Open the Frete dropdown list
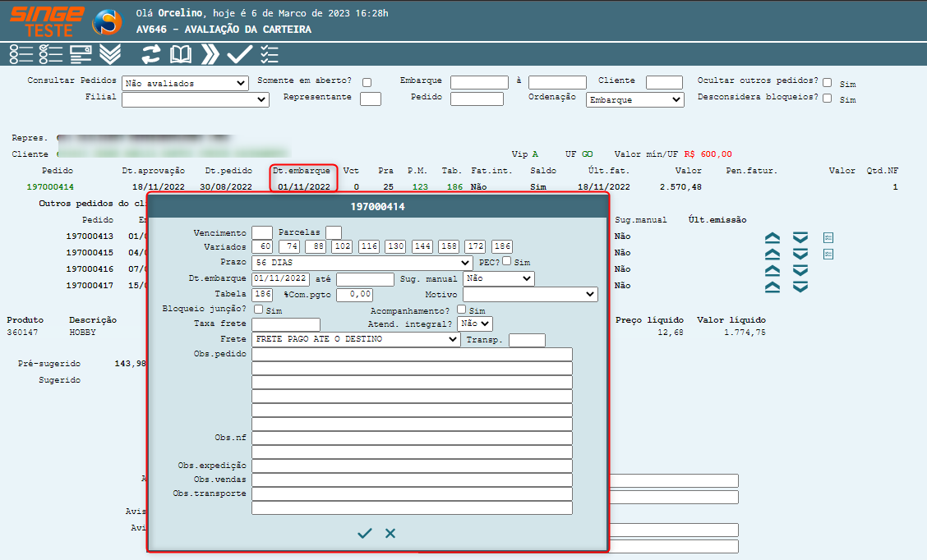Screen dimensions: 927x560 (x=356, y=339)
